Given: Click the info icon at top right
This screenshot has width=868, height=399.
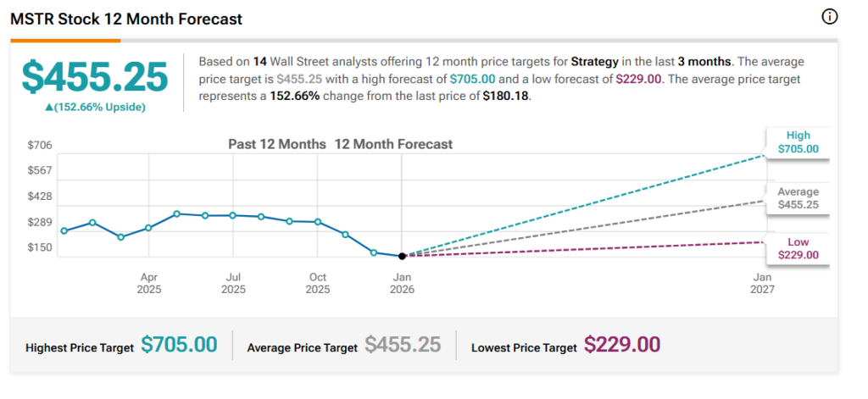Looking at the screenshot, I should tap(830, 17).
